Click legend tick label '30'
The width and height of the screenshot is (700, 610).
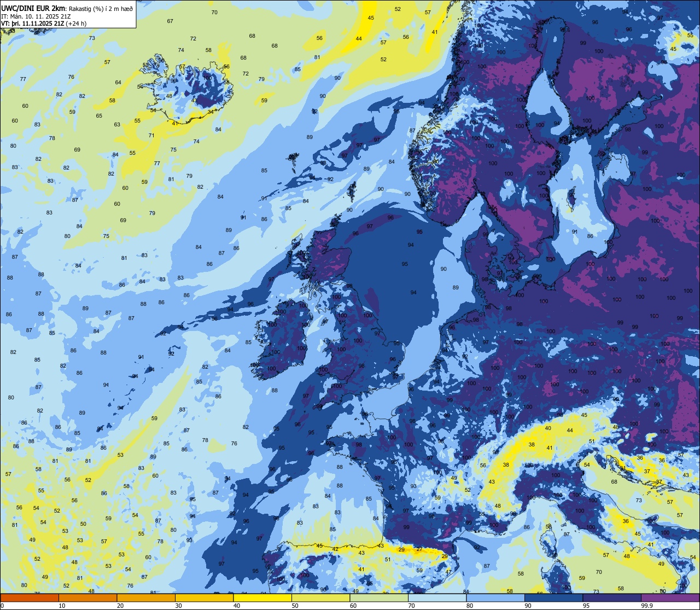(178, 606)
